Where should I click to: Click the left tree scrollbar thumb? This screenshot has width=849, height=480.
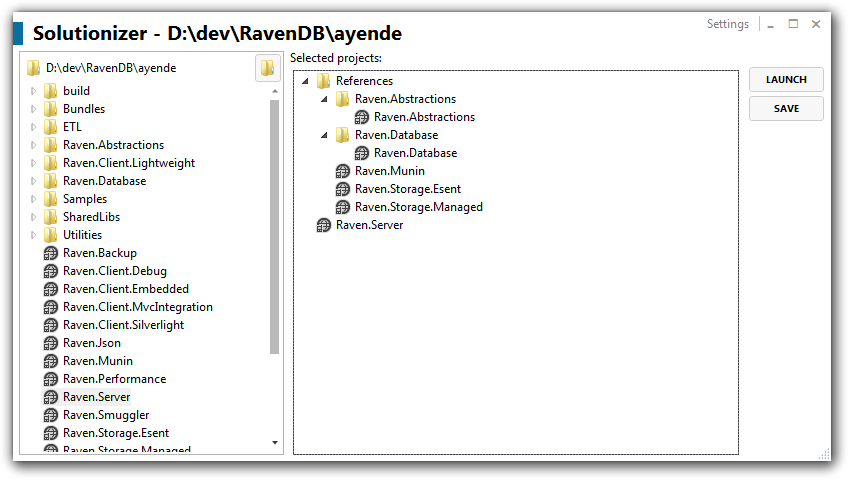275,227
